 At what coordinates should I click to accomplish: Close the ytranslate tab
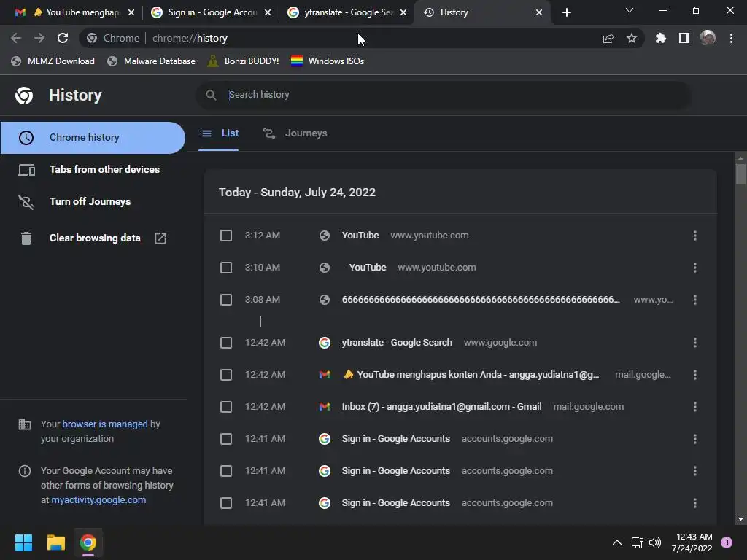tap(403, 12)
